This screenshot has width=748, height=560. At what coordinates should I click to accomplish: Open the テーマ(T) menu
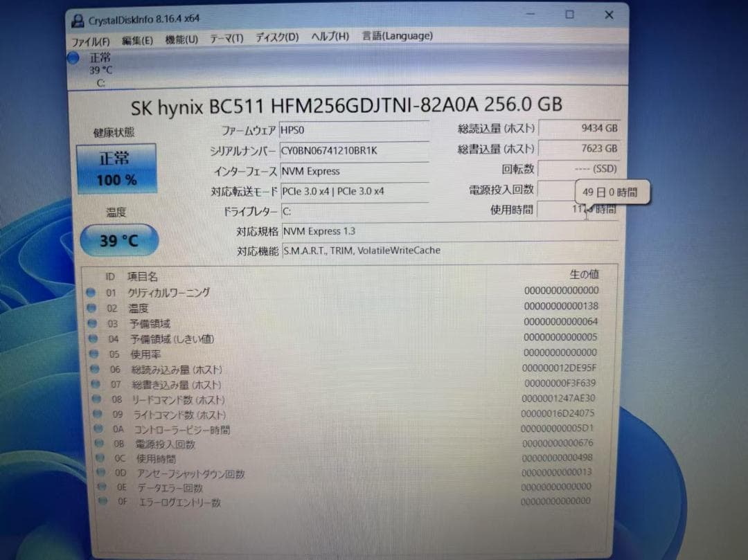(225, 39)
